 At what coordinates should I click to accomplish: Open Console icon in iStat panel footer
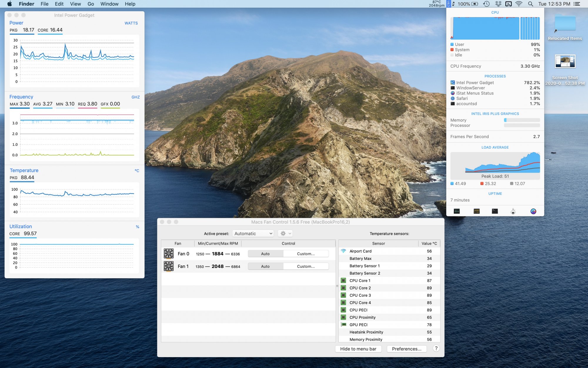coord(477,211)
